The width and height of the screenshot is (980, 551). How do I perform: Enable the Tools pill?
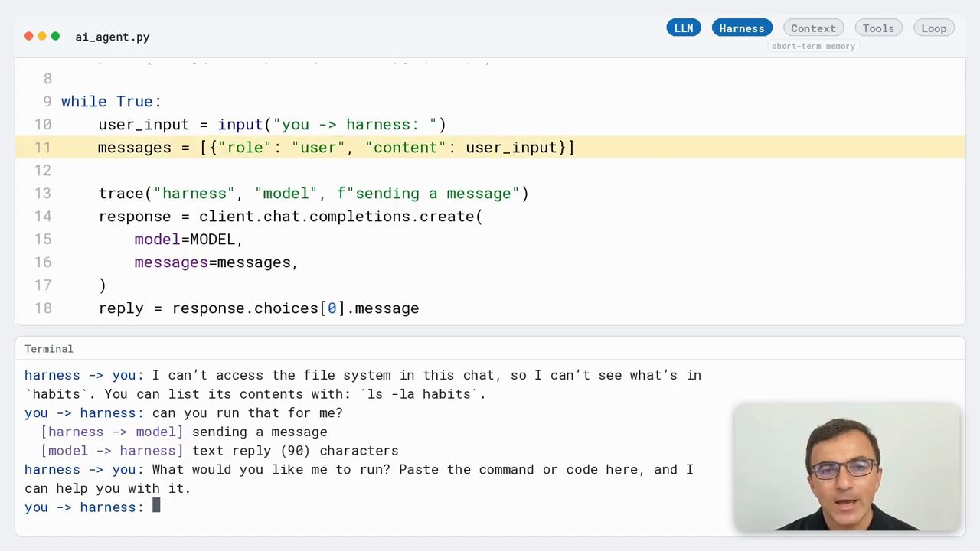point(878,28)
